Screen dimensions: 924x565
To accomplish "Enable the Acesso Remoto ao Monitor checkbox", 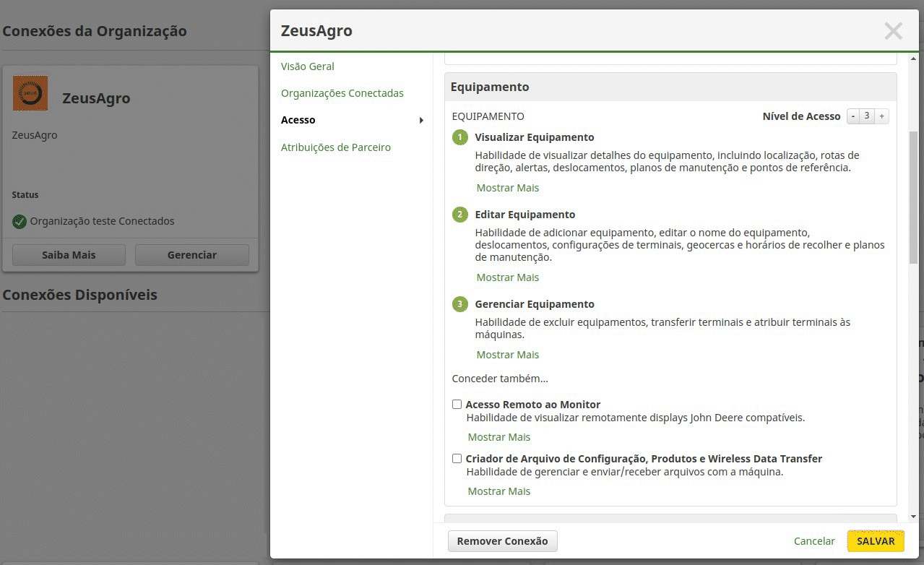I will [x=457, y=405].
